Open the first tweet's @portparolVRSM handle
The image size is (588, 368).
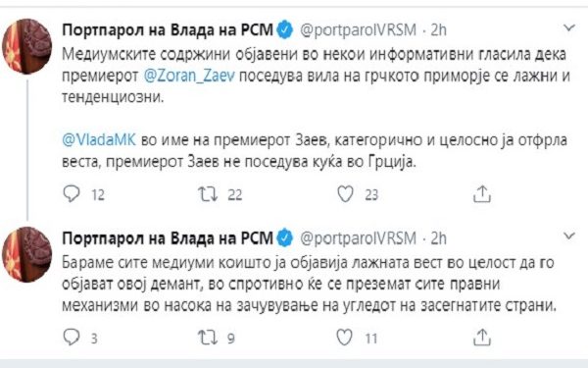tap(358, 30)
